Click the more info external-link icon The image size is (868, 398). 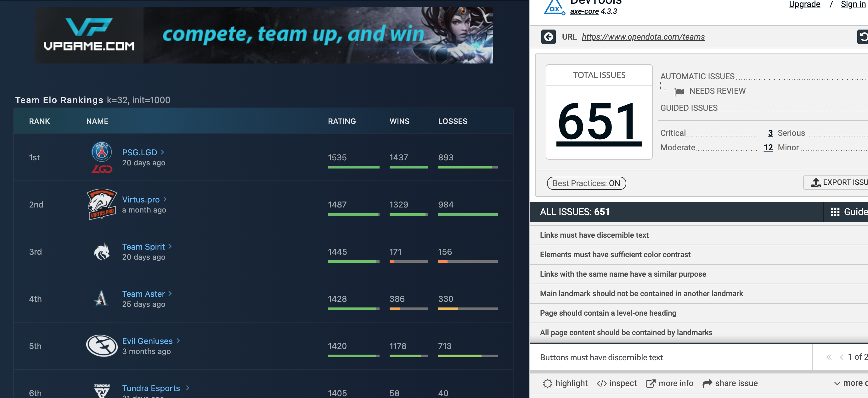(x=650, y=383)
